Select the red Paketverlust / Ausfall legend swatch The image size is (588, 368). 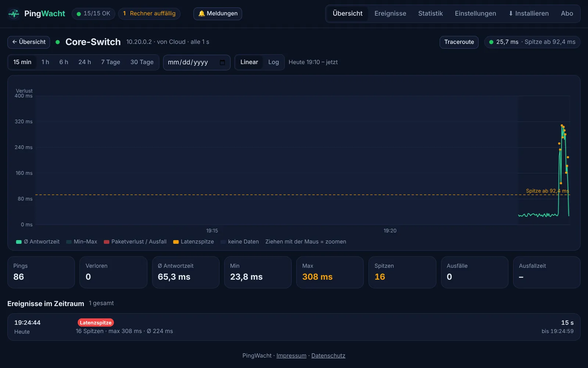point(107,242)
